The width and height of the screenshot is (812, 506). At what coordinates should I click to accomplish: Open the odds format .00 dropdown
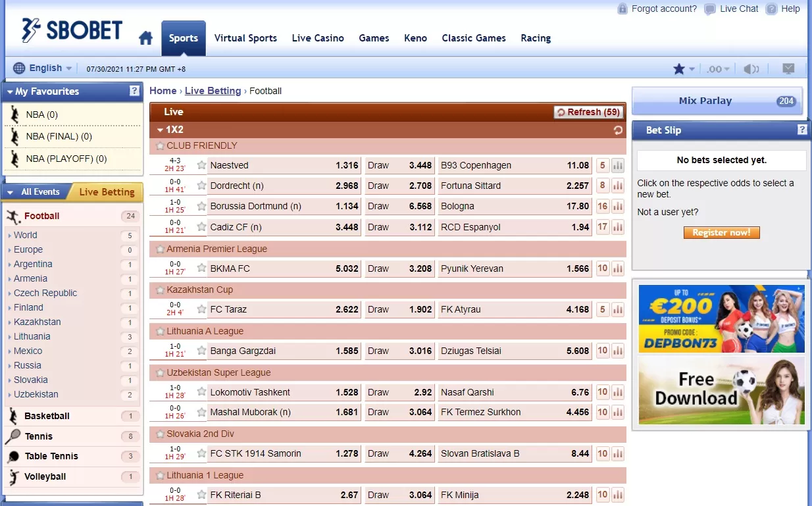click(718, 69)
